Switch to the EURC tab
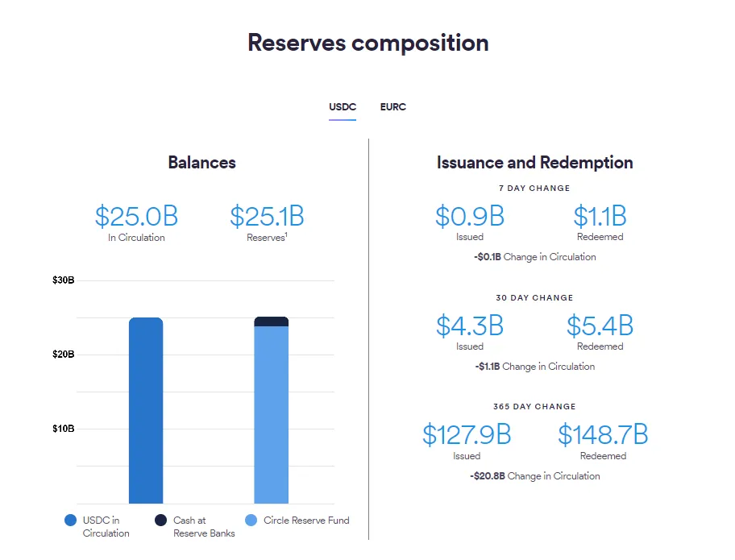Viewport: 735px width, 560px height. 393,106
